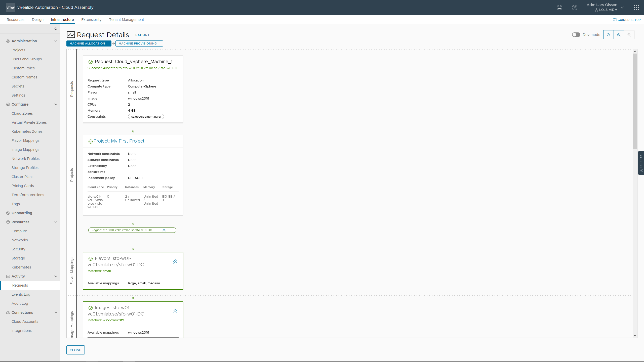Click the zoom in magnifier icon

[x=619, y=35]
